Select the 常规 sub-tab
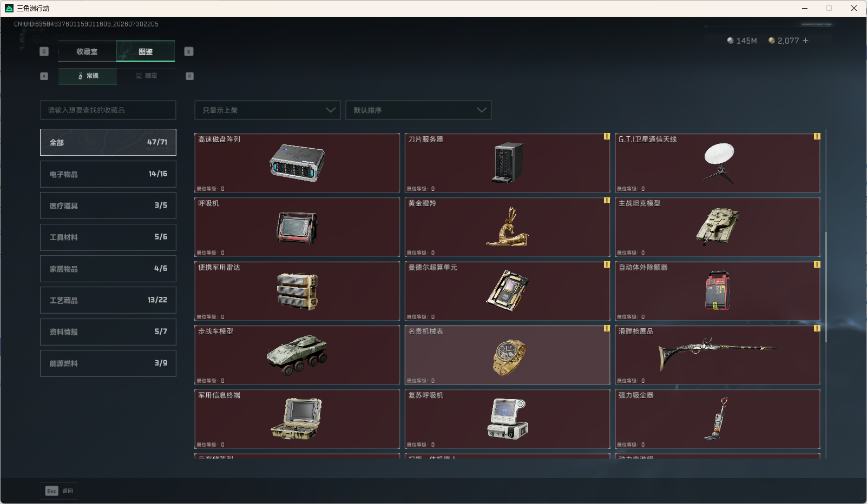Image resolution: width=867 pixels, height=504 pixels. pyautogui.click(x=88, y=76)
